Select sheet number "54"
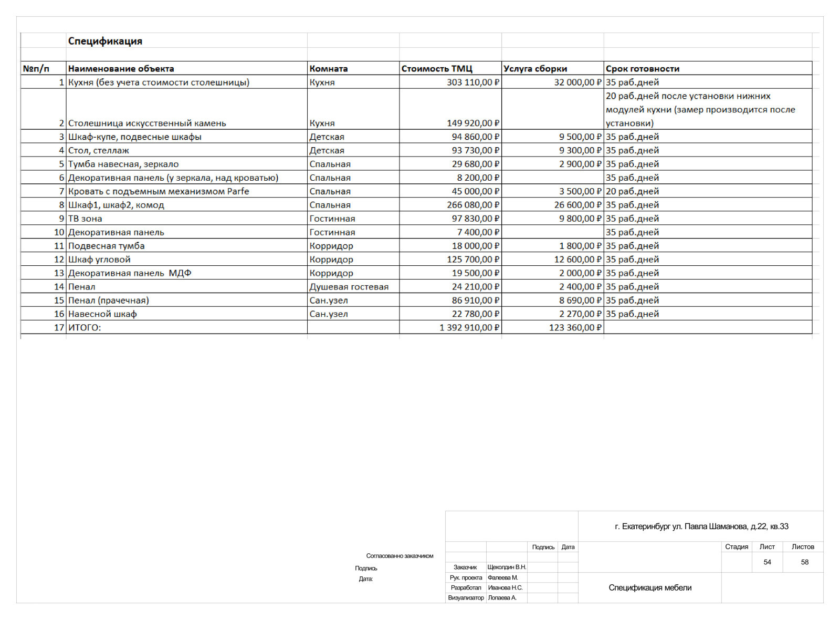This screenshot has width=840, height=620. click(x=767, y=562)
